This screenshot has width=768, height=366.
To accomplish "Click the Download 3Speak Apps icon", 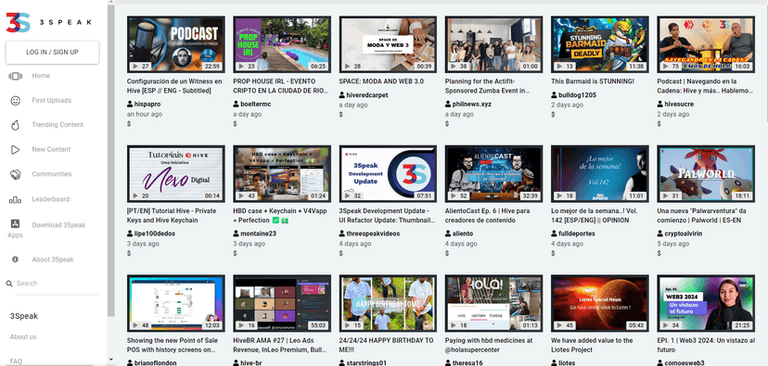I will (15, 224).
